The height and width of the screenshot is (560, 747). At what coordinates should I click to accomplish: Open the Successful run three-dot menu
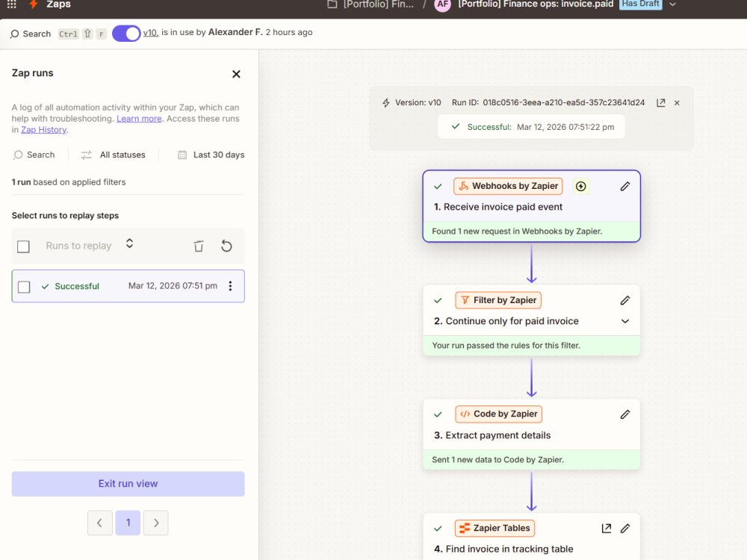click(230, 286)
